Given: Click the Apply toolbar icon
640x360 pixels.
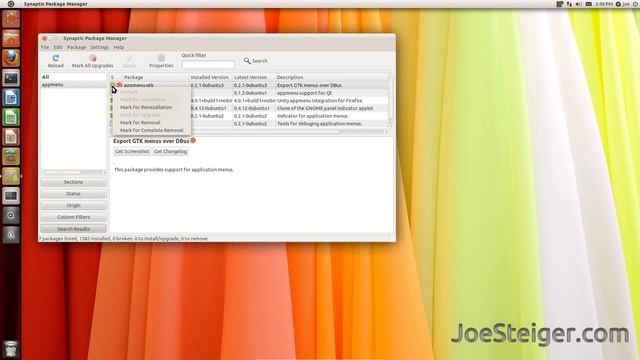Looking at the screenshot, I should [x=129, y=58].
